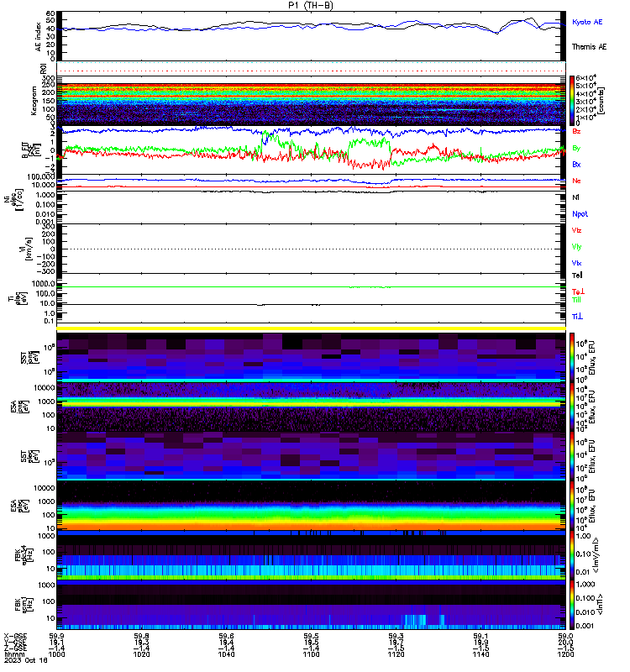Click the colorbar labeled <|mV/m|>
The width and height of the screenshot is (630, 672).
click(572, 556)
